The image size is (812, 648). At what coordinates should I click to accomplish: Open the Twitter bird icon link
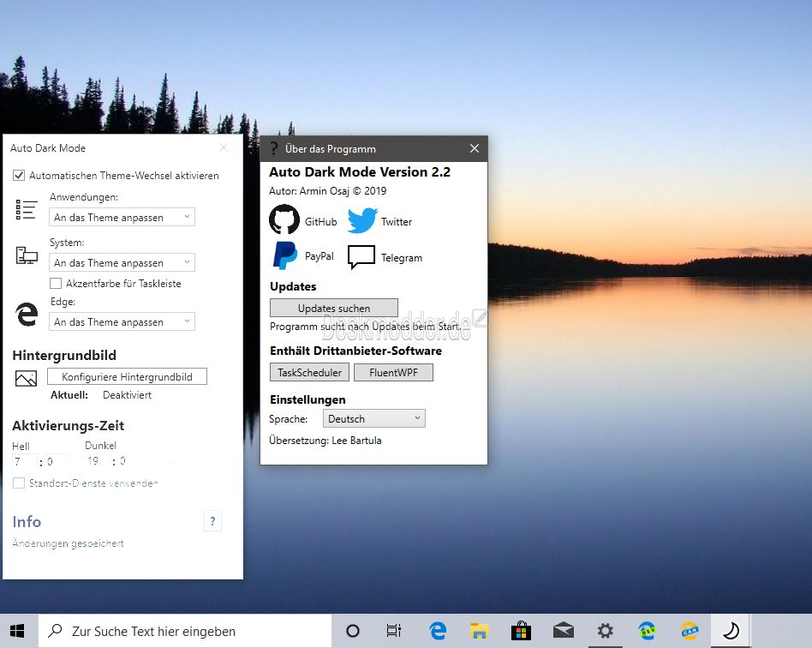pos(362,220)
